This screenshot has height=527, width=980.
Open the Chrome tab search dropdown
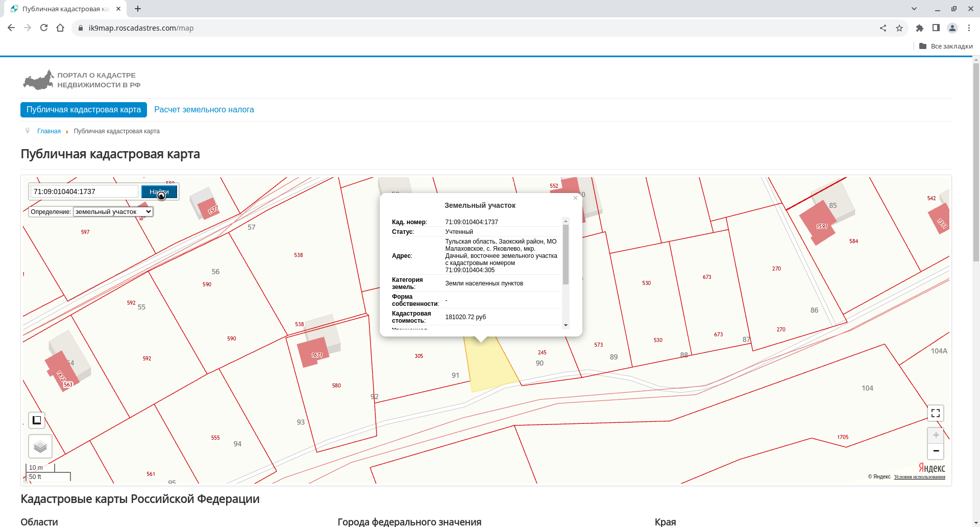914,9
